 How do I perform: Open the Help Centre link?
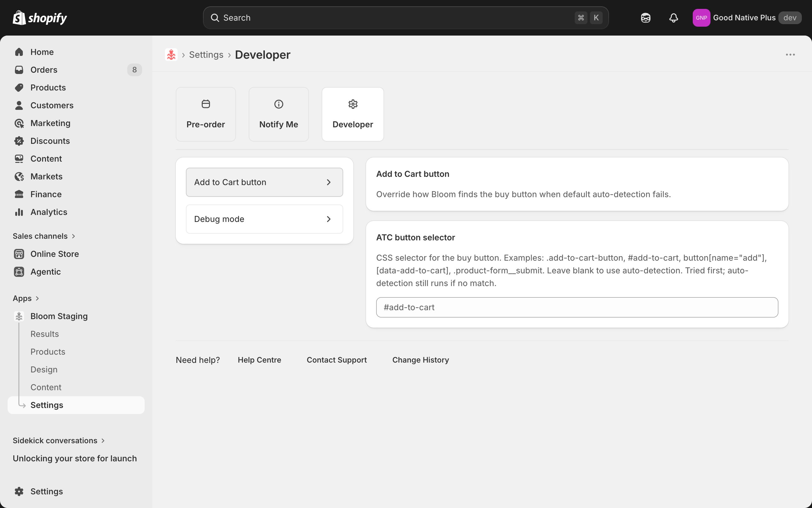[x=259, y=360]
